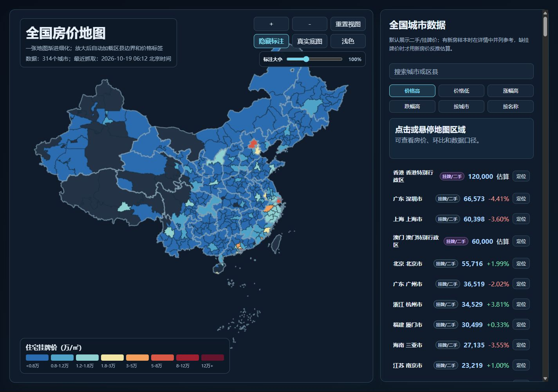The image size is (558, 392).
Task: Toggle the 隐藏标注 label visibility button
Action: (x=271, y=41)
